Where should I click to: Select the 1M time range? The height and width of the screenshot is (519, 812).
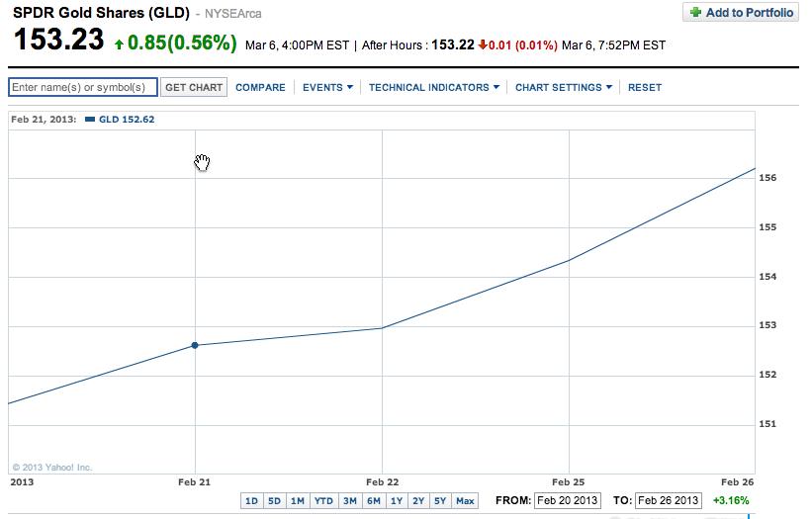point(298,501)
